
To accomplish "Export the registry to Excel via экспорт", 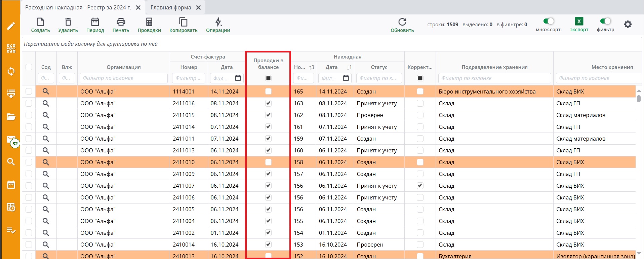I will click(579, 22).
